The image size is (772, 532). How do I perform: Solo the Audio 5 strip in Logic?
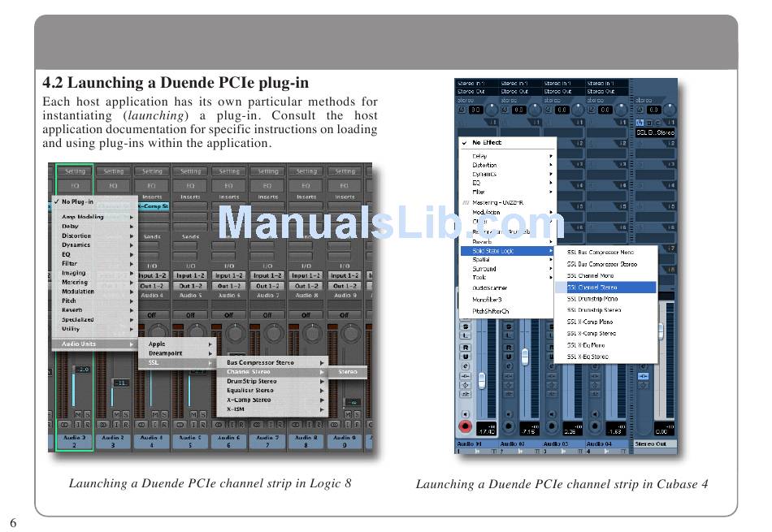203,415
